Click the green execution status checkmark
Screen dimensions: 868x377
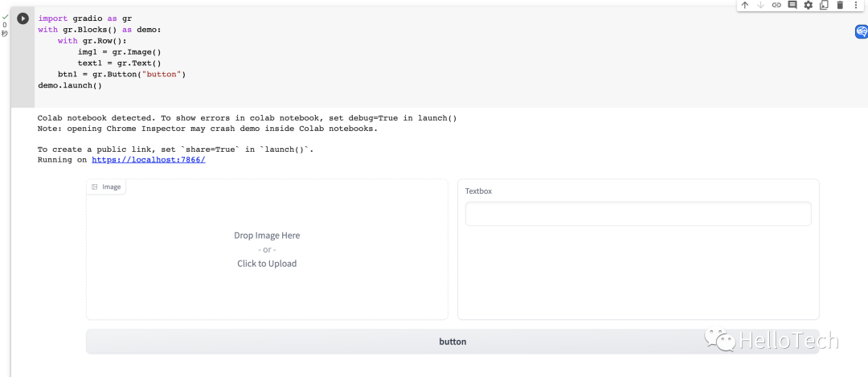tap(5, 16)
